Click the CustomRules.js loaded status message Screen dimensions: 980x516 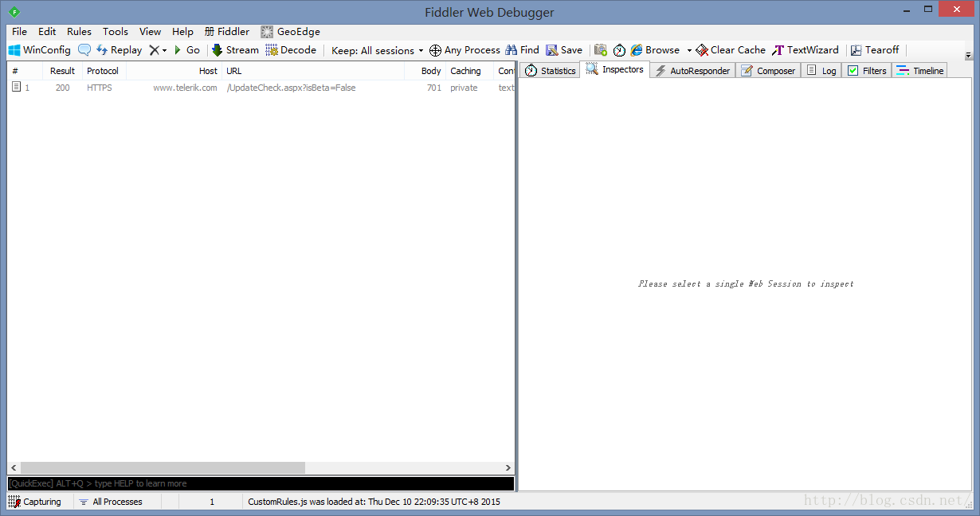(x=374, y=502)
